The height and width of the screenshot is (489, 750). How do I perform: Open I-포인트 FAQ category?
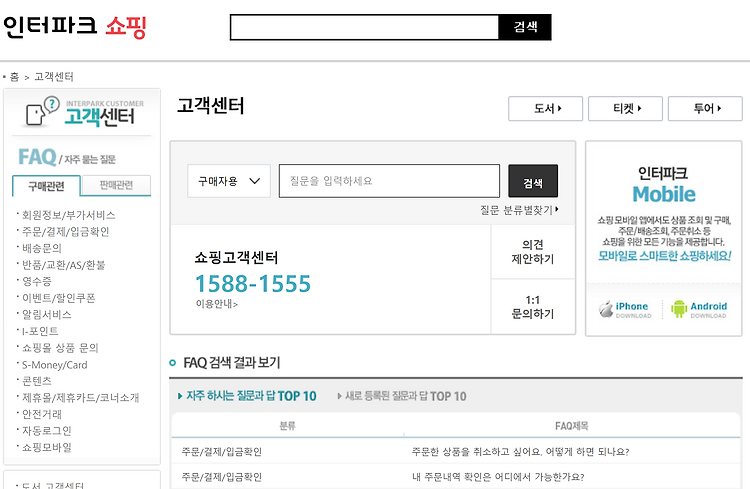point(40,331)
